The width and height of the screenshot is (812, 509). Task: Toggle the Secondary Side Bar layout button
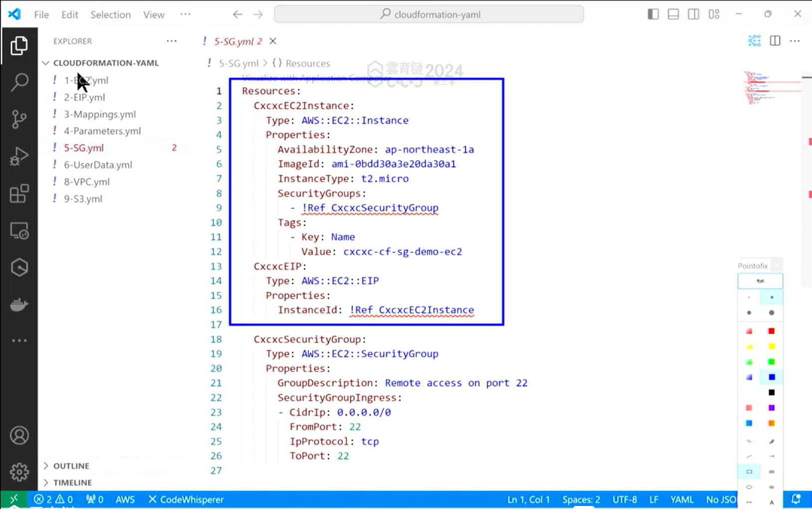(x=693, y=14)
